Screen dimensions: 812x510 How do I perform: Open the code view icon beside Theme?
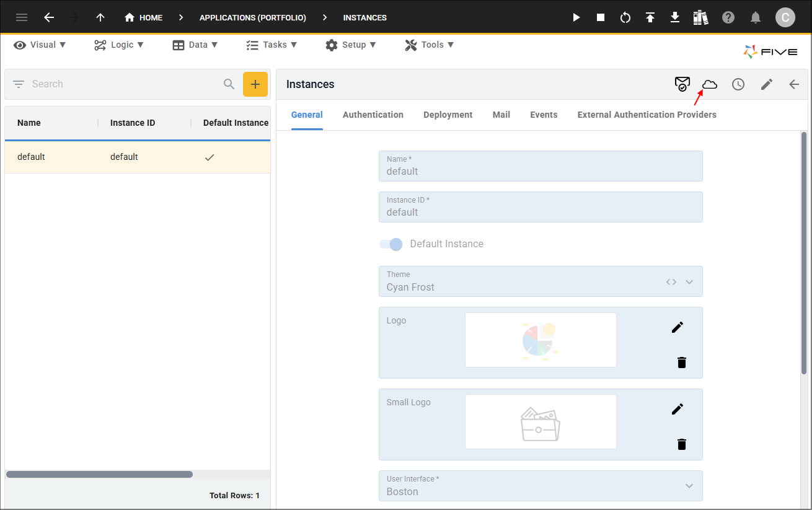[x=671, y=281]
